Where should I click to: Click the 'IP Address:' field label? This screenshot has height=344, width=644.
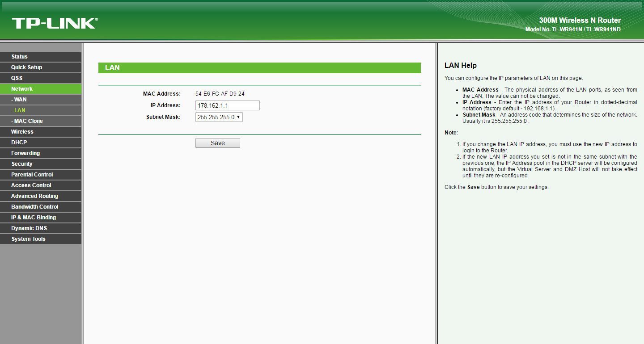[x=165, y=105]
